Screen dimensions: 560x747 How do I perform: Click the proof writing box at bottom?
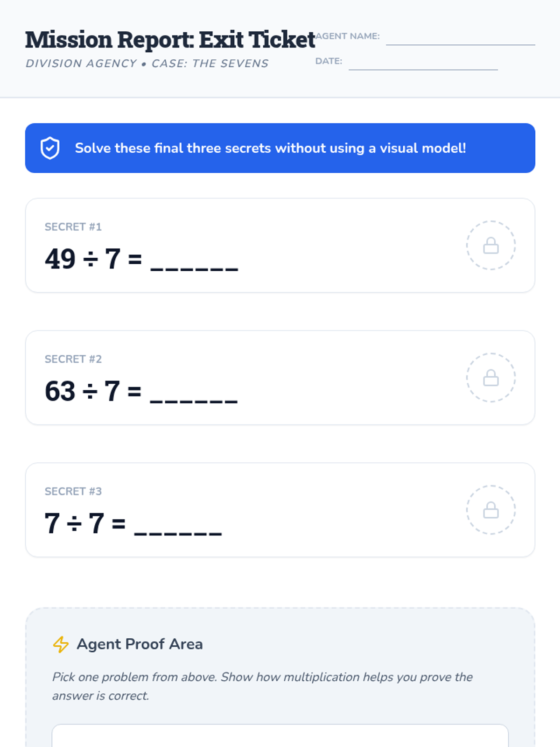[280, 736]
